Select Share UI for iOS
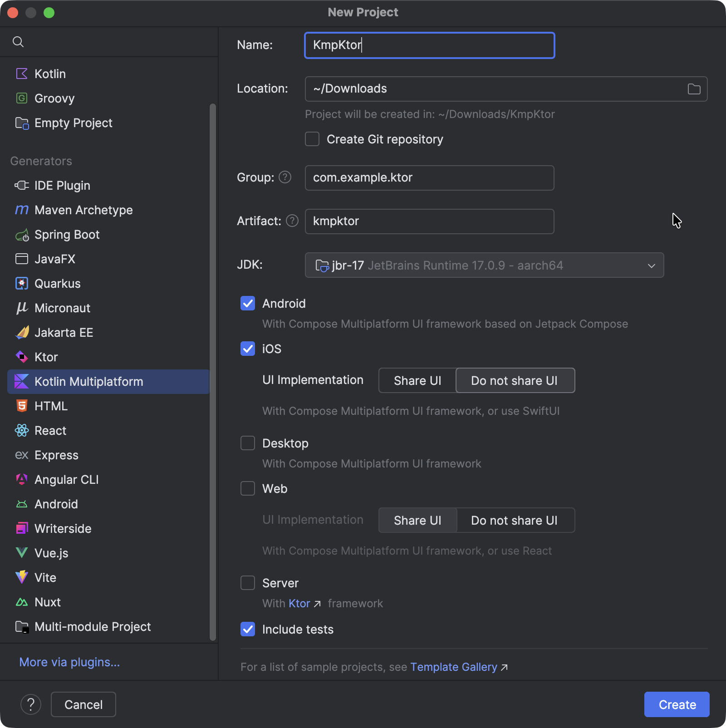The height and width of the screenshot is (728, 726). tap(417, 380)
